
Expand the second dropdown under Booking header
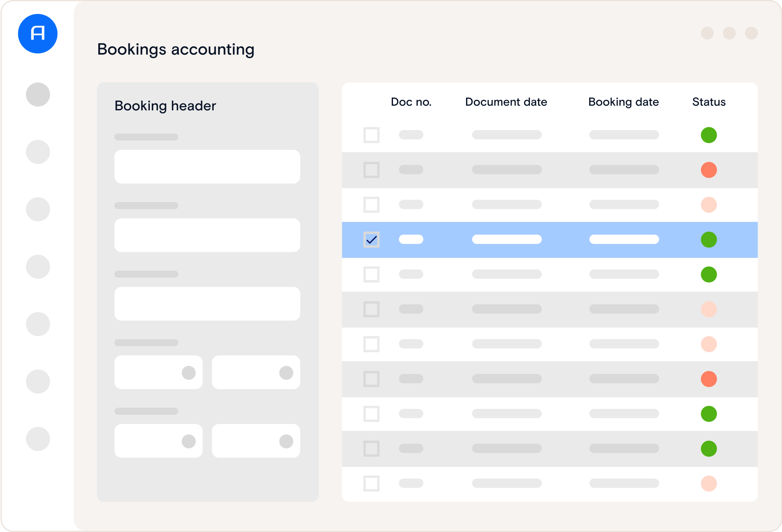(x=256, y=372)
